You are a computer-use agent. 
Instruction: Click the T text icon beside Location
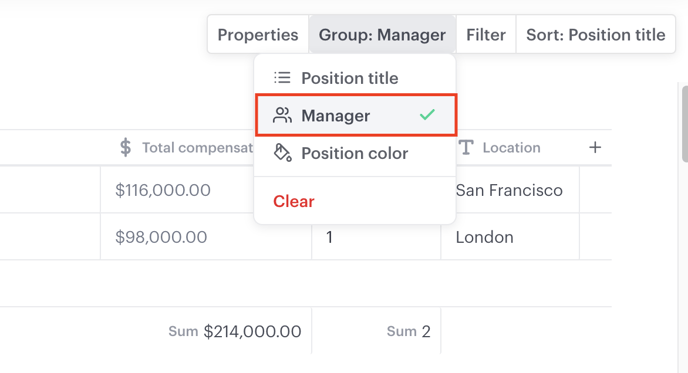(466, 147)
